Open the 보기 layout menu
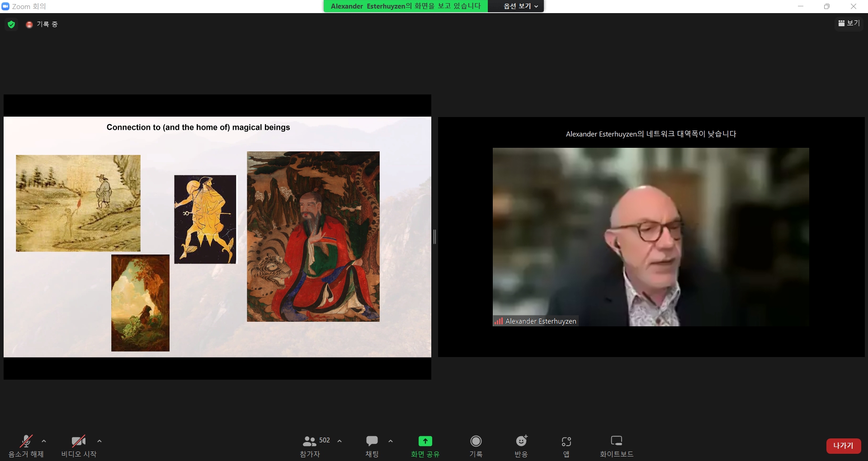Screen dimensions: 868x461 pyautogui.click(x=849, y=23)
